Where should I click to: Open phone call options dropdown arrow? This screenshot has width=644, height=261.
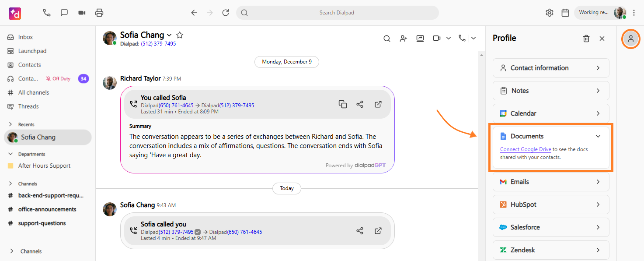473,39
